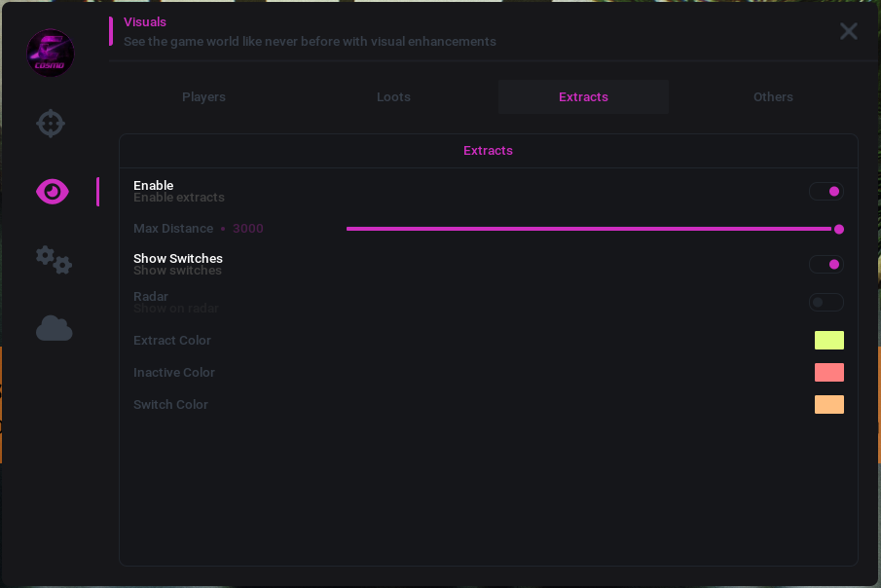Click the Cosmo logo avatar
The image size is (881, 588).
[51, 54]
